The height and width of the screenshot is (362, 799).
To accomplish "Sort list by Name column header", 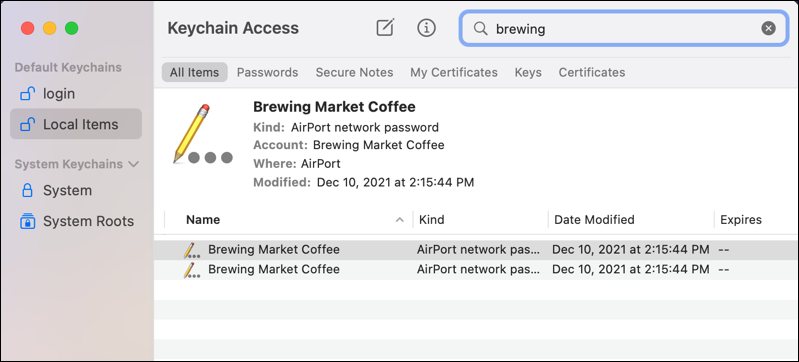I will [203, 220].
